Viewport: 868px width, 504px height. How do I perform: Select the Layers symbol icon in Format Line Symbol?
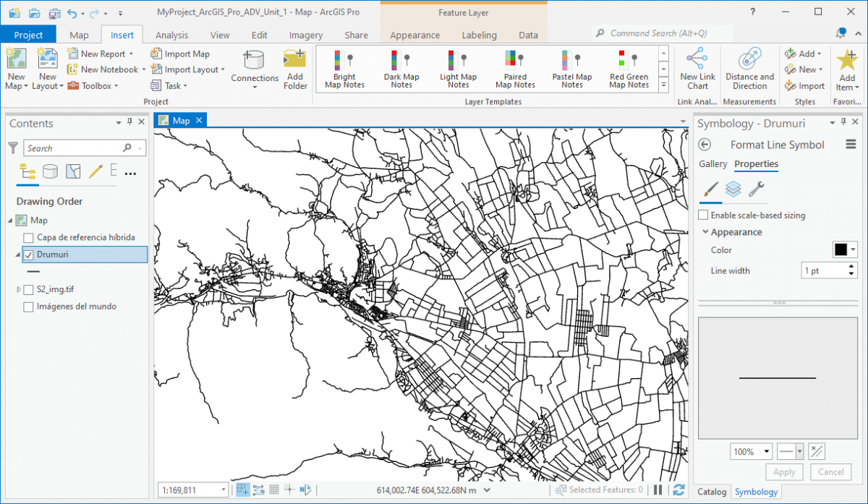pyautogui.click(x=733, y=189)
